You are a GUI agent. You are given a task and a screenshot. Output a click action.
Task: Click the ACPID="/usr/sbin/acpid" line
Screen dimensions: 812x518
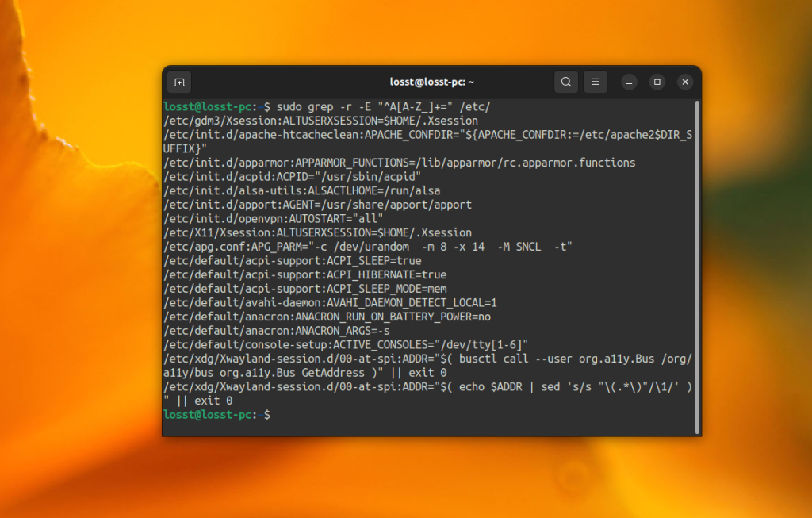click(292, 177)
